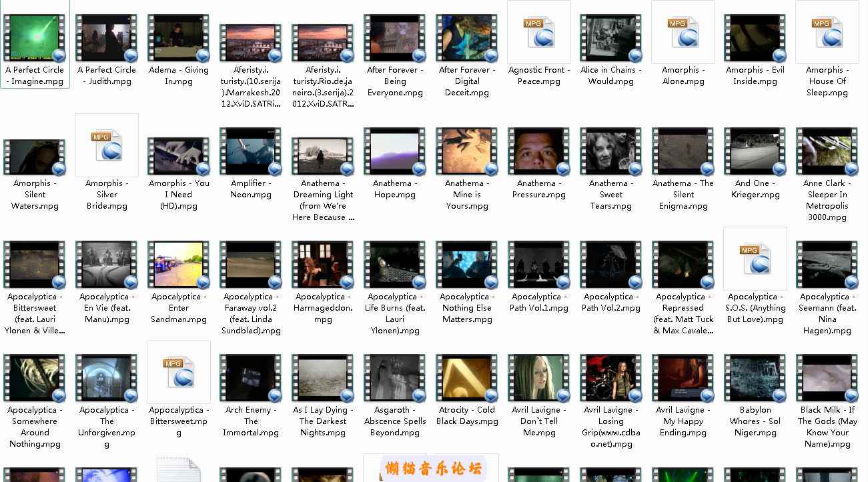Select Anathema - Mine is Yours.mpg thumbnail
The image size is (868, 482).
(467, 152)
